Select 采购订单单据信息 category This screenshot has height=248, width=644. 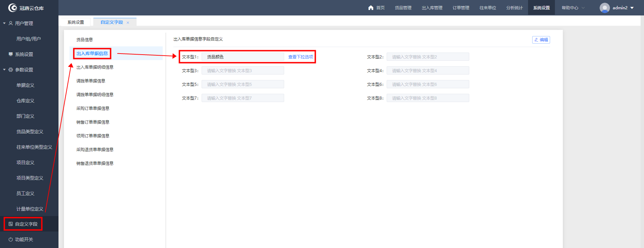pos(93,109)
